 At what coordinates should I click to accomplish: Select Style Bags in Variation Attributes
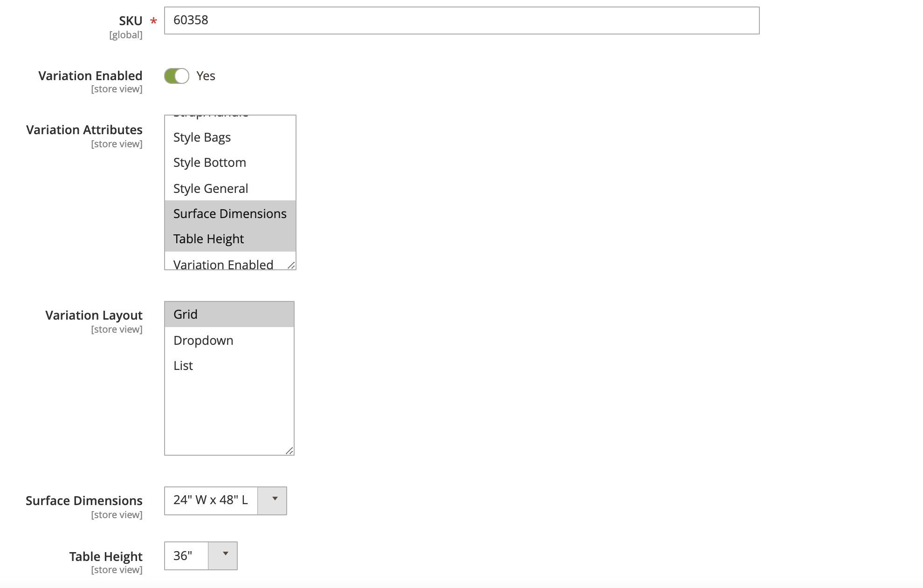pos(202,137)
